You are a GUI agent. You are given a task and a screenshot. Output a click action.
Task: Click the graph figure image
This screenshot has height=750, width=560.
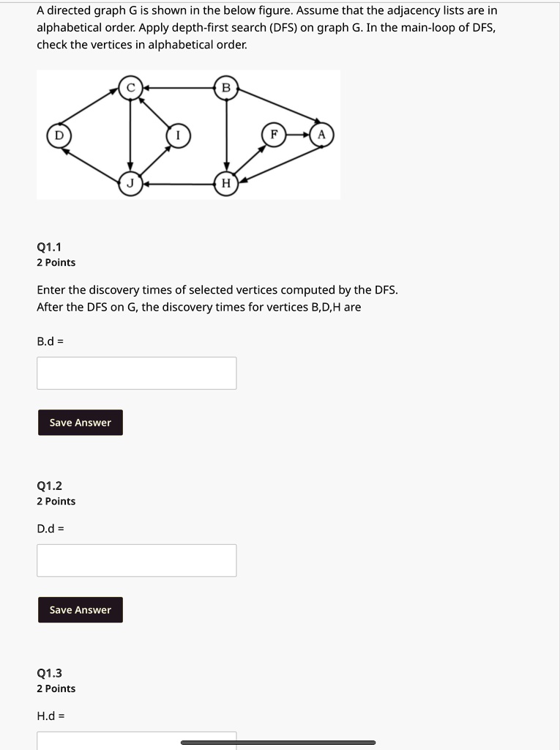coord(188,134)
